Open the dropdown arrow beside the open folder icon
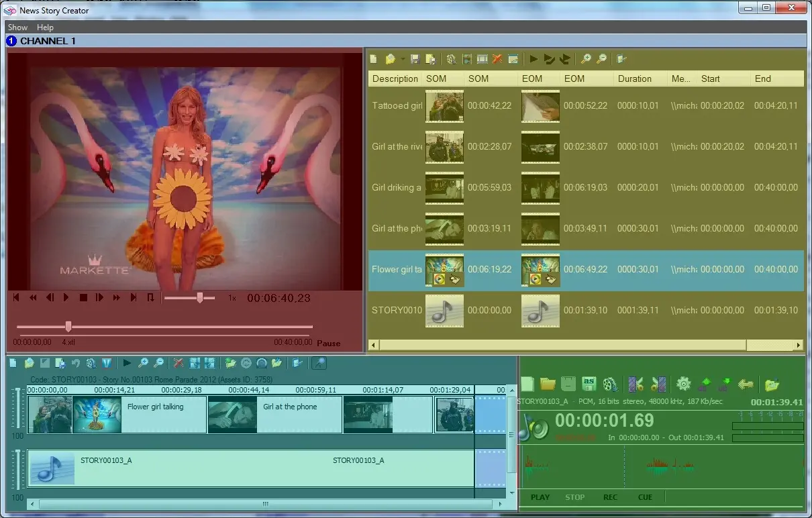812x518 pixels. tap(402, 59)
